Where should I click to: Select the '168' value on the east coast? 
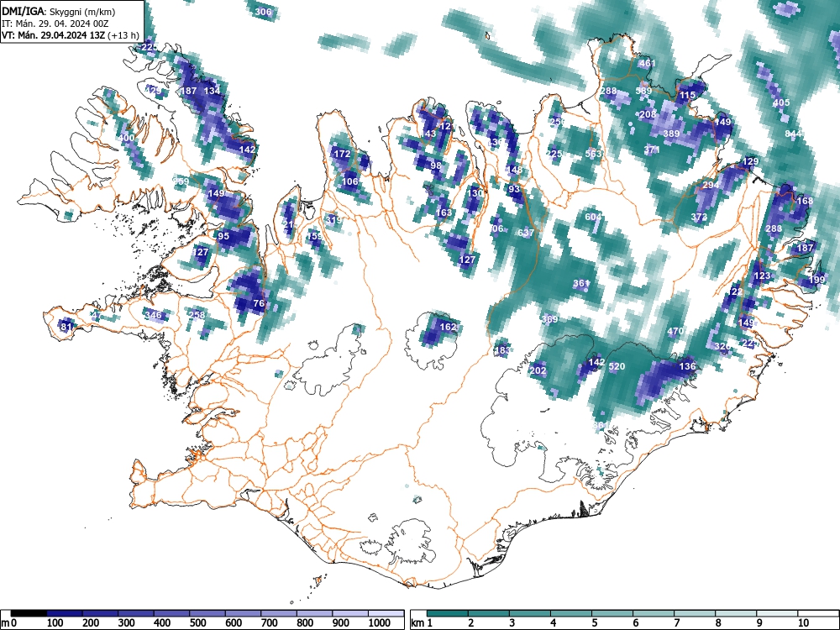[x=805, y=201]
